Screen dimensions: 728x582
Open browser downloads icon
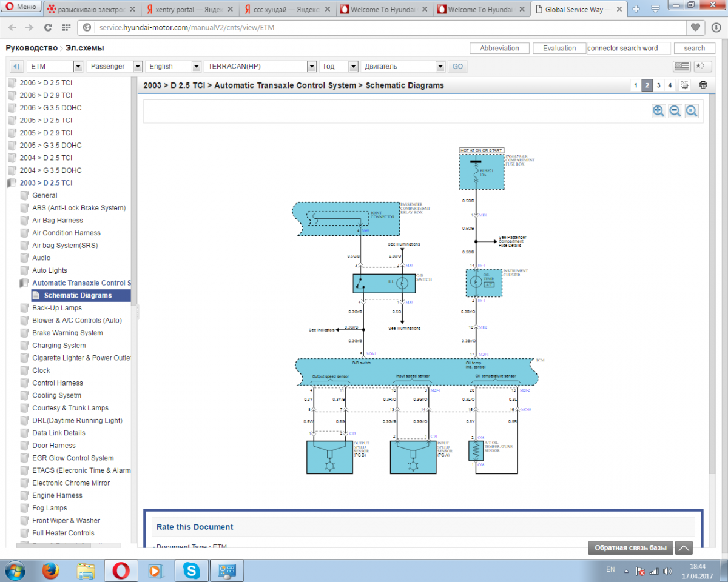coord(716,27)
